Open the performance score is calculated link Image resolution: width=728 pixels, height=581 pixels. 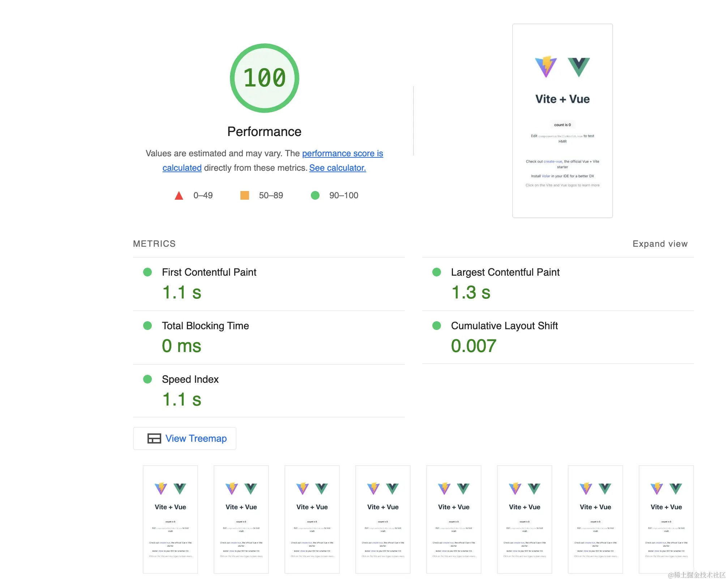[342, 154]
